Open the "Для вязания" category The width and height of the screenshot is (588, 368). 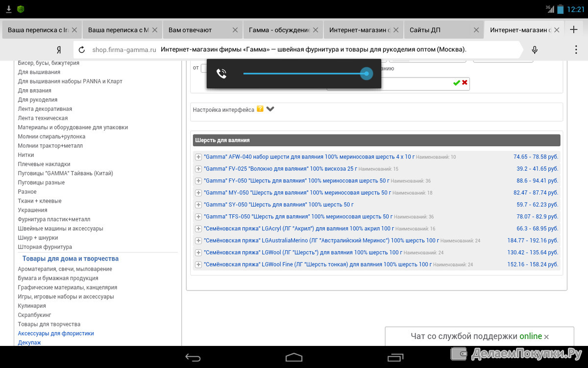pos(34,90)
